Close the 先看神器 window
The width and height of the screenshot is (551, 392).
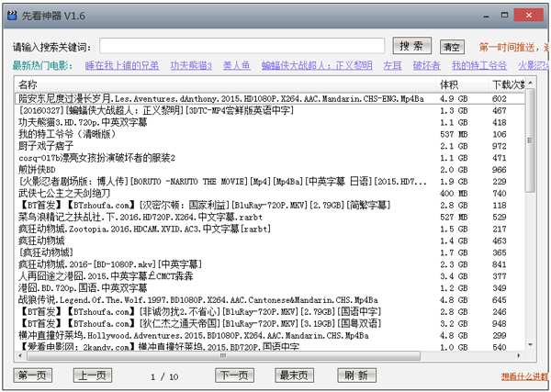pos(529,15)
